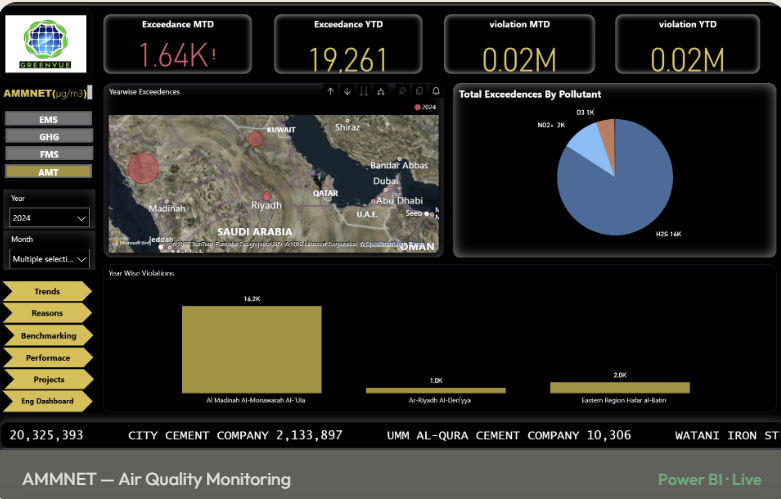Copy the map visual icon
This screenshot has width=781, height=499.
[419, 91]
